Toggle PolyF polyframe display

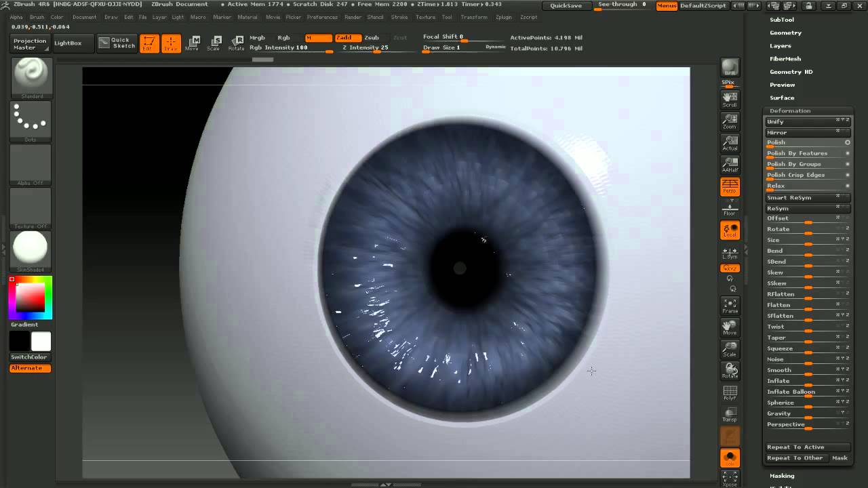pos(730,393)
